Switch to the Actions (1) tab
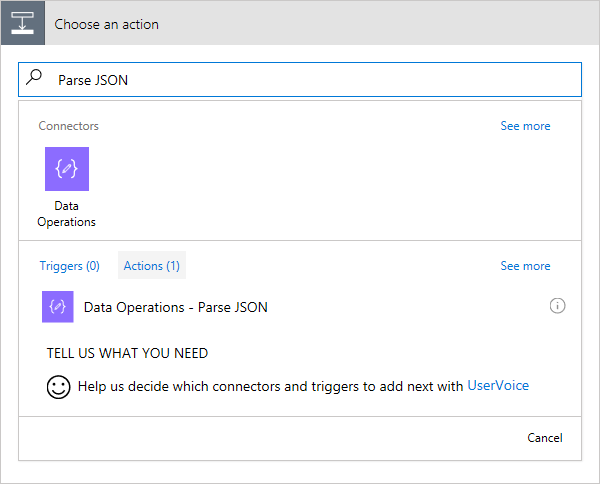Viewport: 600px width, 484px height. (152, 266)
